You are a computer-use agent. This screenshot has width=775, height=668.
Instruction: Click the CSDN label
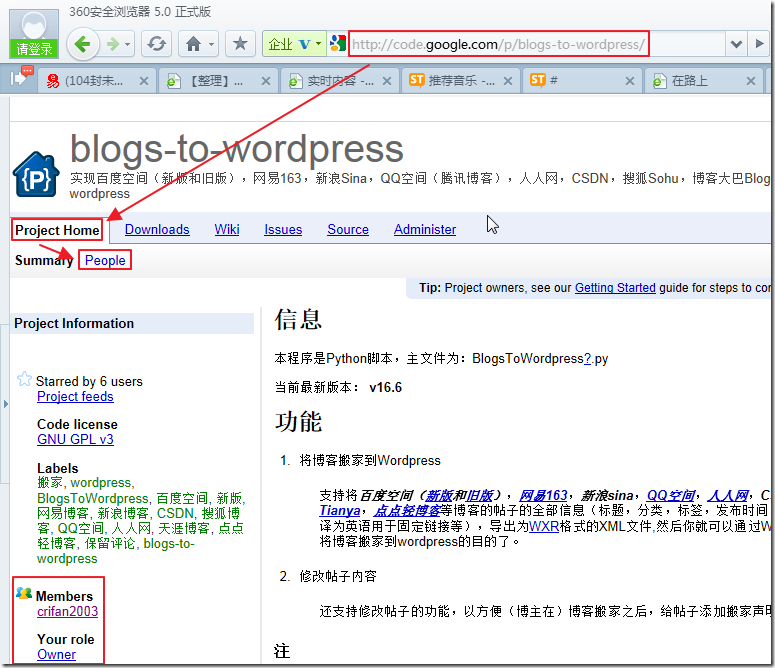(175, 513)
